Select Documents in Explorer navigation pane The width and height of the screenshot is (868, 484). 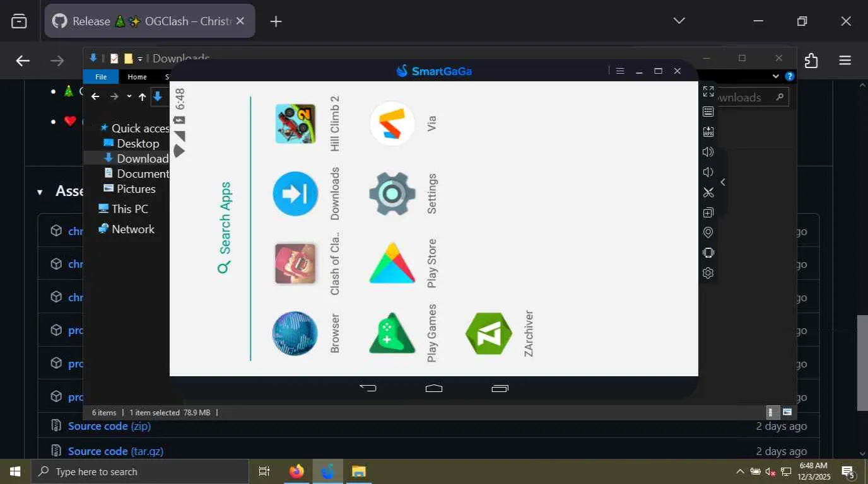136,173
